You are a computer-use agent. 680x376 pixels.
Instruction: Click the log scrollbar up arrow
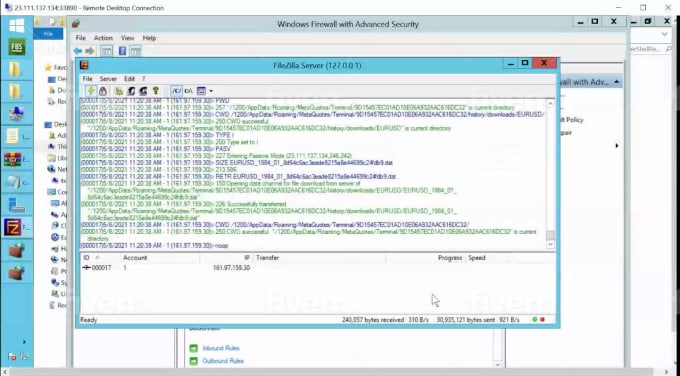[x=550, y=103]
